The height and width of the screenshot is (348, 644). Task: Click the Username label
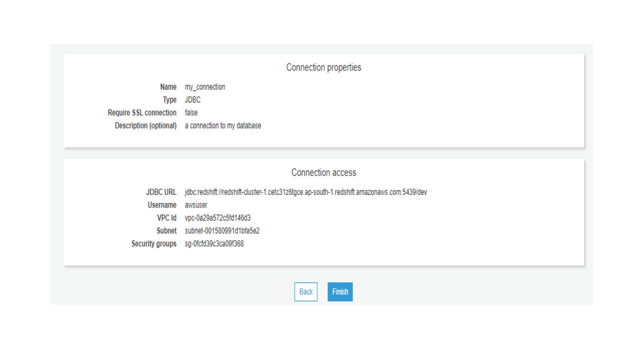pos(162,205)
